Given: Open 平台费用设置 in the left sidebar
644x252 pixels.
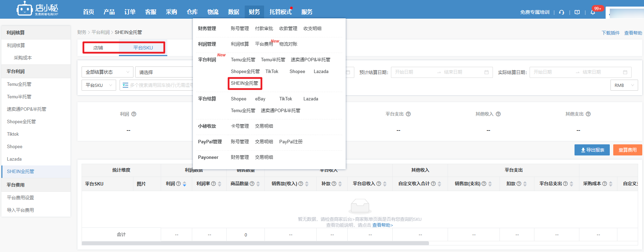Looking at the screenshot, I should (x=20, y=198).
